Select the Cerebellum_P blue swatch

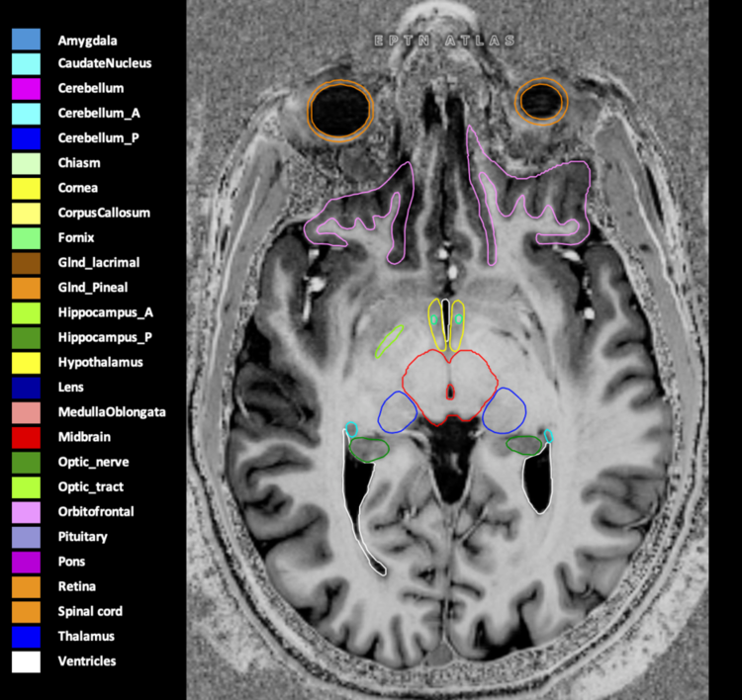pos(26,138)
